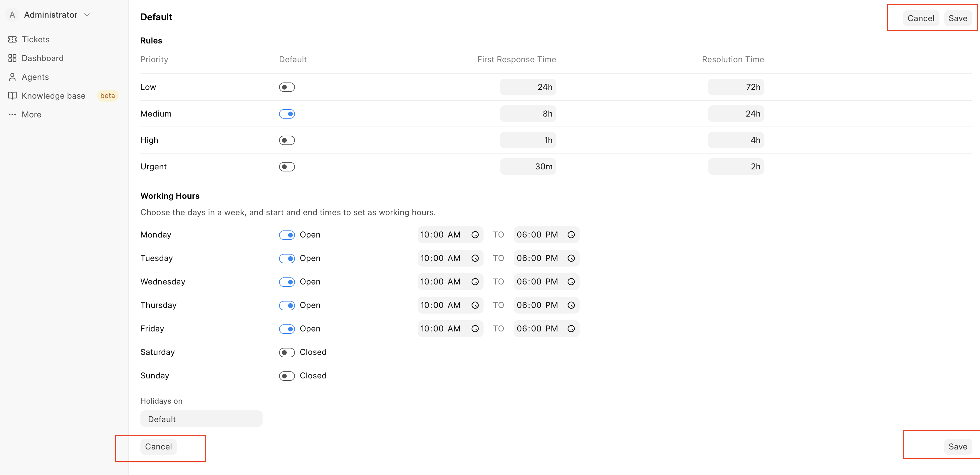Open Friday end time clock icon
This screenshot has height=475, width=980.
click(571, 329)
